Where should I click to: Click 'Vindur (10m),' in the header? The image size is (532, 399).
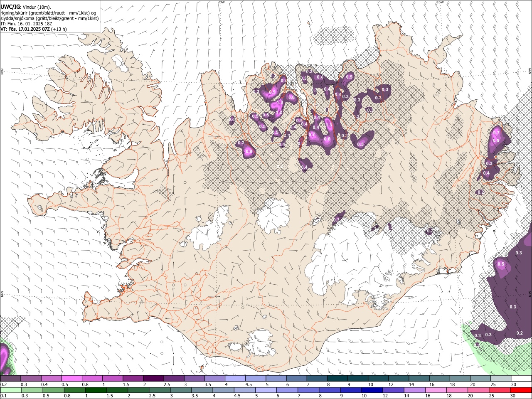(x=36, y=7)
